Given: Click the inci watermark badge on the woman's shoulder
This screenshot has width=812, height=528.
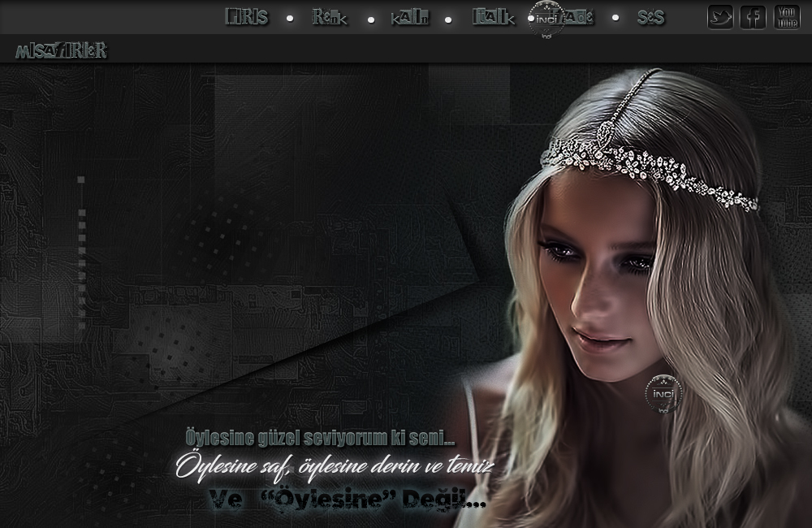Looking at the screenshot, I should tap(663, 394).
